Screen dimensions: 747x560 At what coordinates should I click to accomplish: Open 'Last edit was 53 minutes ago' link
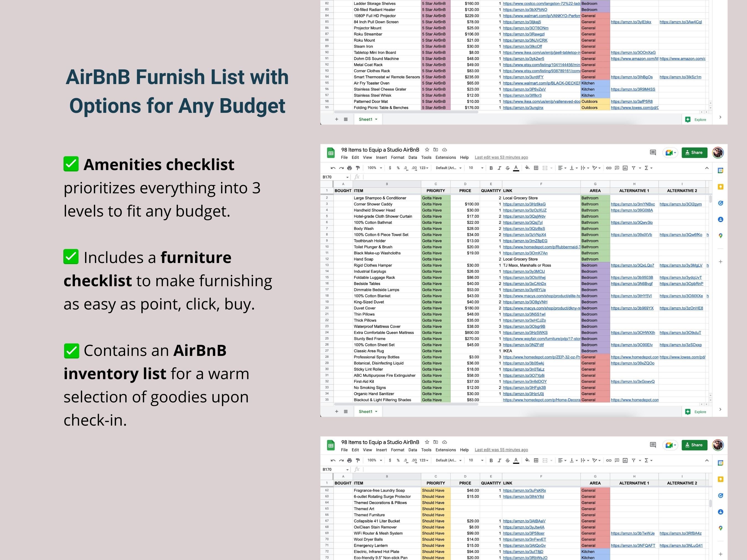501,157
